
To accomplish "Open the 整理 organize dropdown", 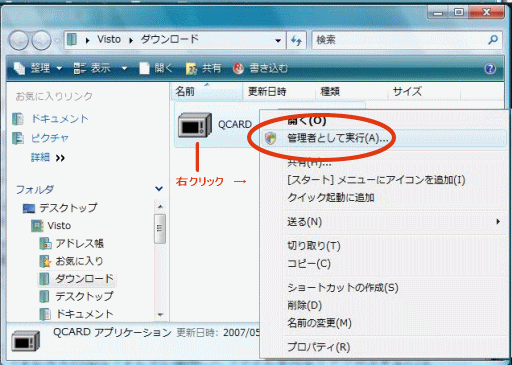I will (x=38, y=68).
